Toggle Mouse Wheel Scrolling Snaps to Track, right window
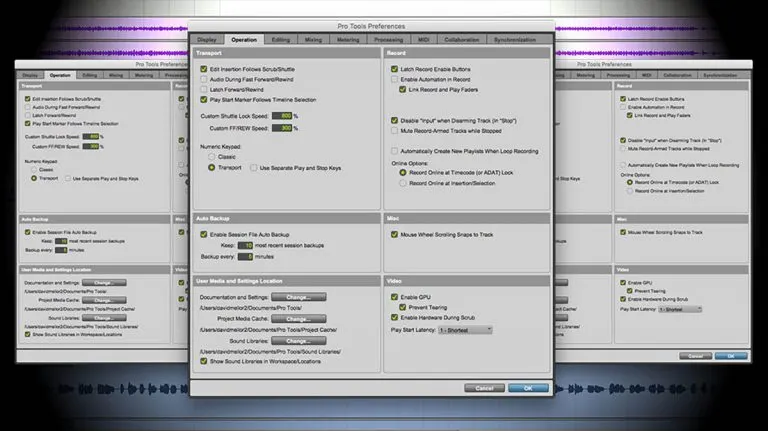Screen dimensions: 768x431 (623, 232)
